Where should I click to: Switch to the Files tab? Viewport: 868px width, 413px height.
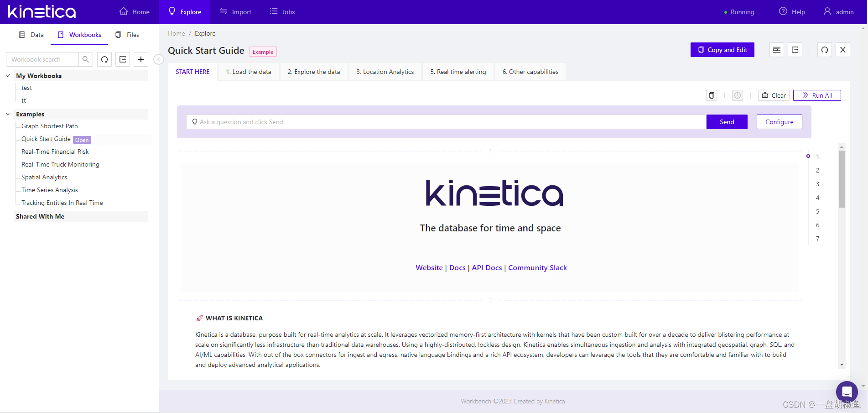point(127,34)
